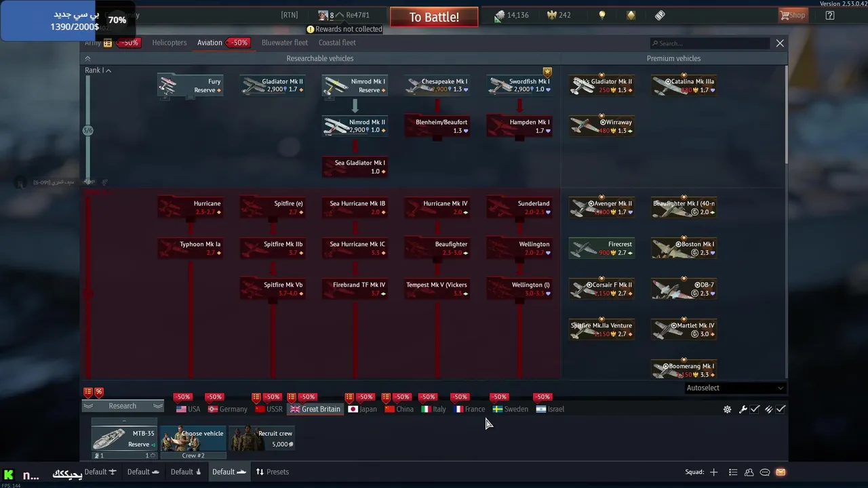Open the help question mark icon
Viewport: 868px width, 488px height.
(830, 15)
